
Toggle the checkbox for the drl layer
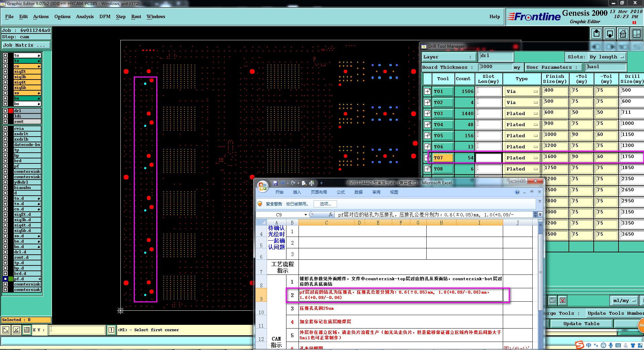point(5,111)
